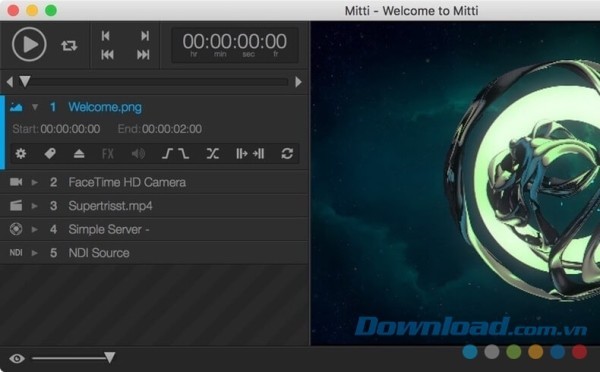
Task: Select cue number 1 label
Action: point(53,107)
